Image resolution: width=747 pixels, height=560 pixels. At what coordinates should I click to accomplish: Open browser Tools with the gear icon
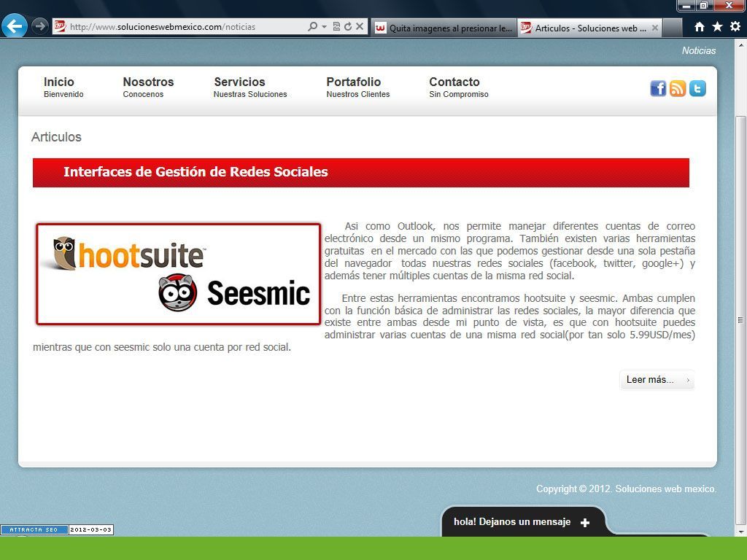click(735, 27)
